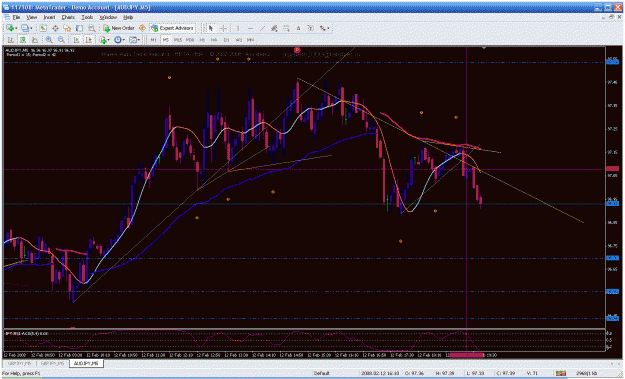Click the red P marker above chart

tap(297, 50)
